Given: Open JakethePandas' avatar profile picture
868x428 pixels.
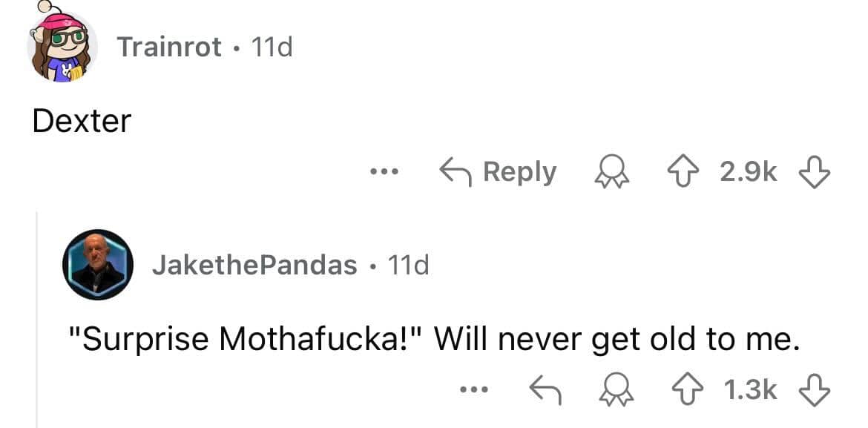Looking at the screenshot, I should point(98,264).
